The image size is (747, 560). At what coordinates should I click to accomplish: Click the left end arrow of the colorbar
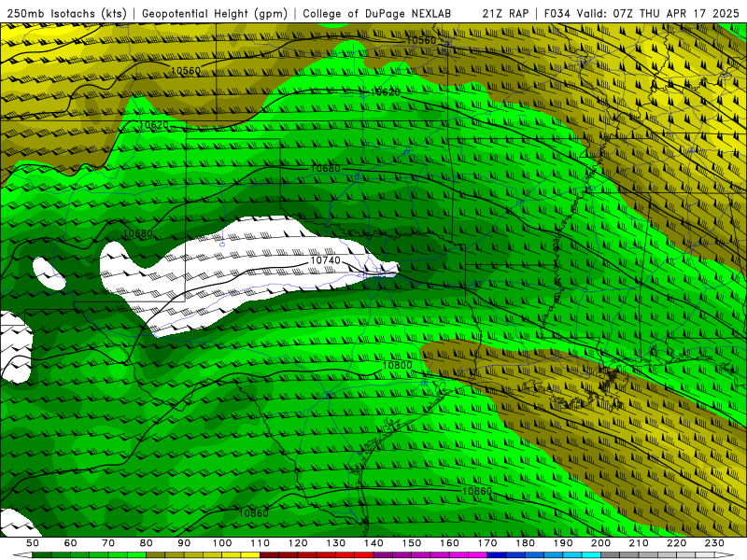22,554
